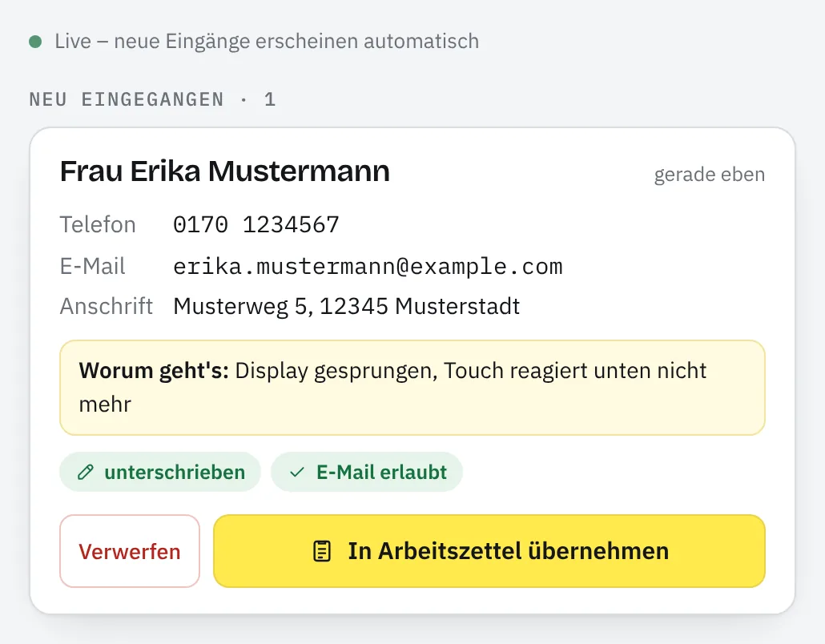Click the Anschrift label
The image size is (825, 644).
107,306
